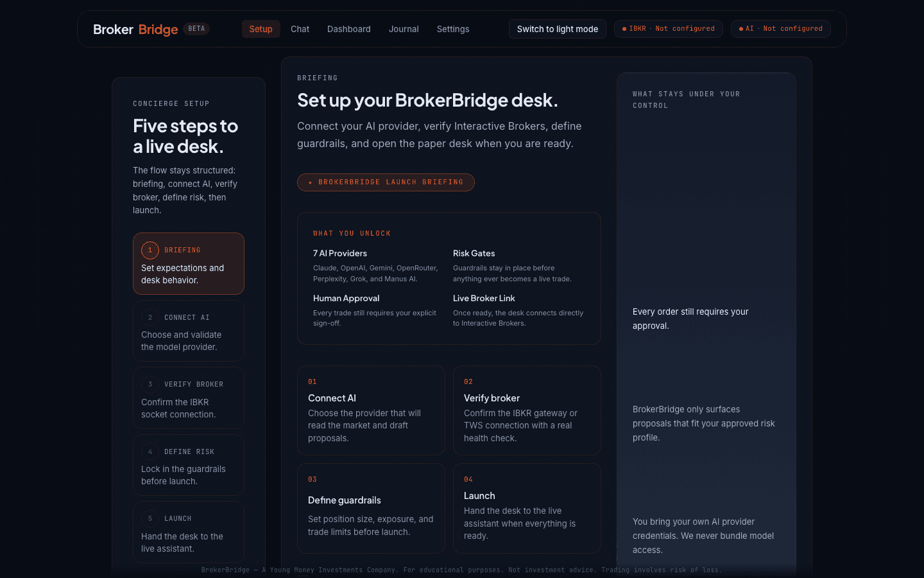Image resolution: width=924 pixels, height=578 pixels.
Task: Click the BrokerBridge Launch Briefing badge
Action: coord(386,182)
